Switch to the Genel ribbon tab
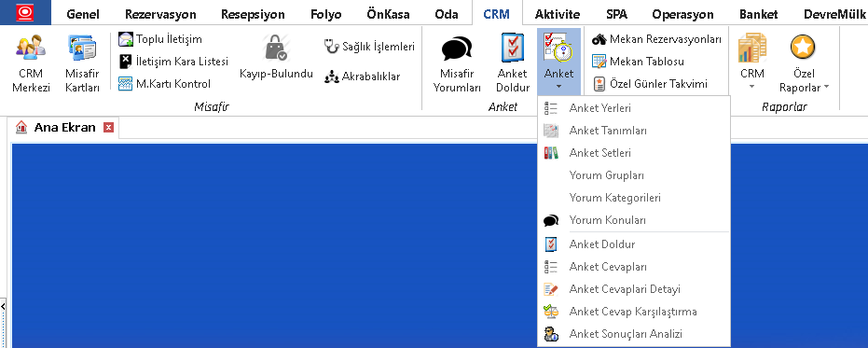 click(83, 14)
